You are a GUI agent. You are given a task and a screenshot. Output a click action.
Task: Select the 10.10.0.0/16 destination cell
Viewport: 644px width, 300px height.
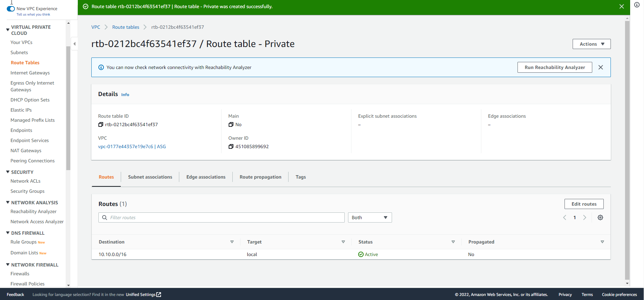(112, 254)
